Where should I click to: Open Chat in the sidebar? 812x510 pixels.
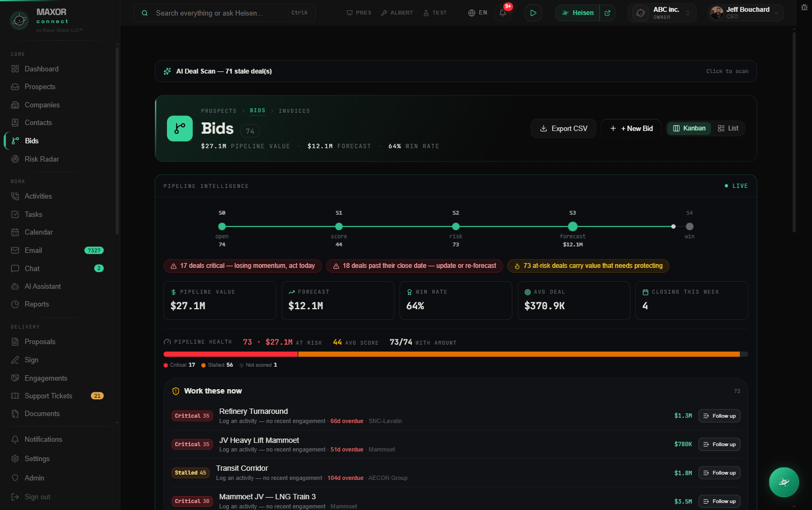[x=57, y=268]
